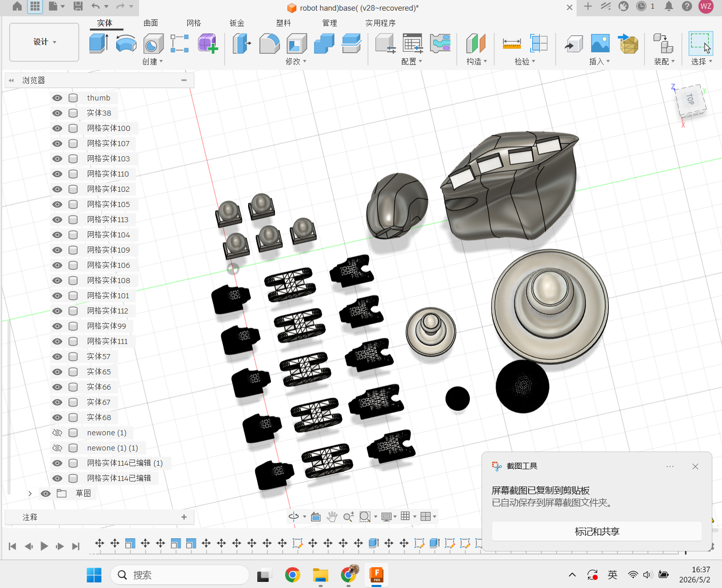Image resolution: width=722 pixels, height=588 pixels.
Task: Open the Orbit tool in navigation bar
Action: click(294, 516)
